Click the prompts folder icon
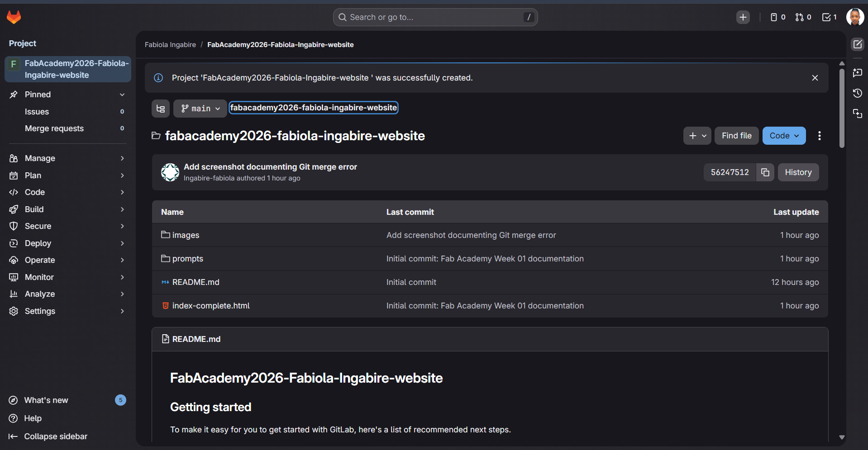 point(166,258)
